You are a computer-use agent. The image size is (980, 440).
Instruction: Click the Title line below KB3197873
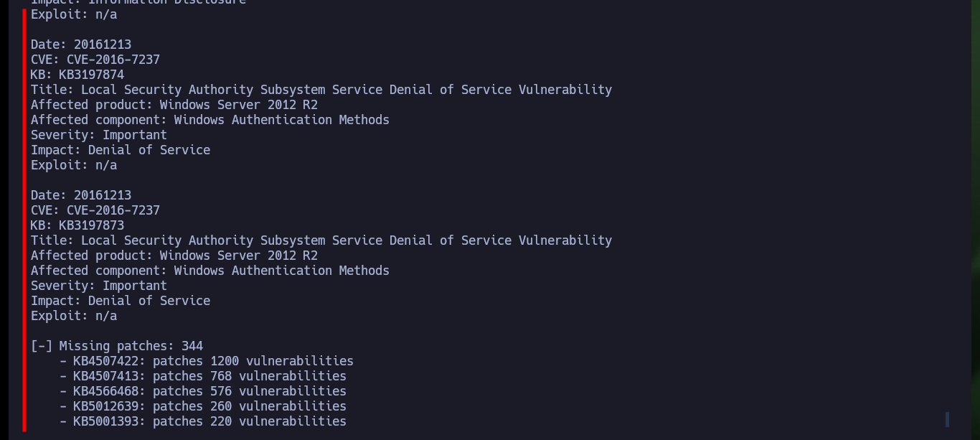pos(321,240)
